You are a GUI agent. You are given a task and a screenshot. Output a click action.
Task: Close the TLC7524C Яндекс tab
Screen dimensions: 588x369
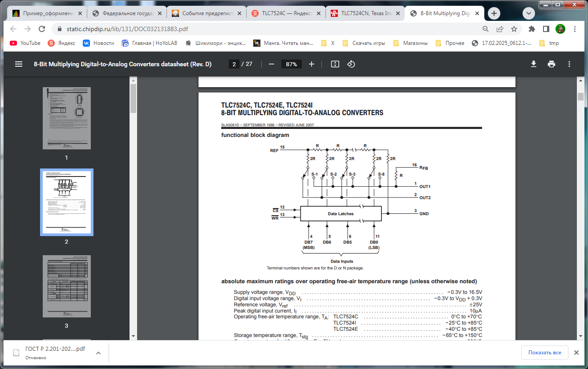point(320,13)
